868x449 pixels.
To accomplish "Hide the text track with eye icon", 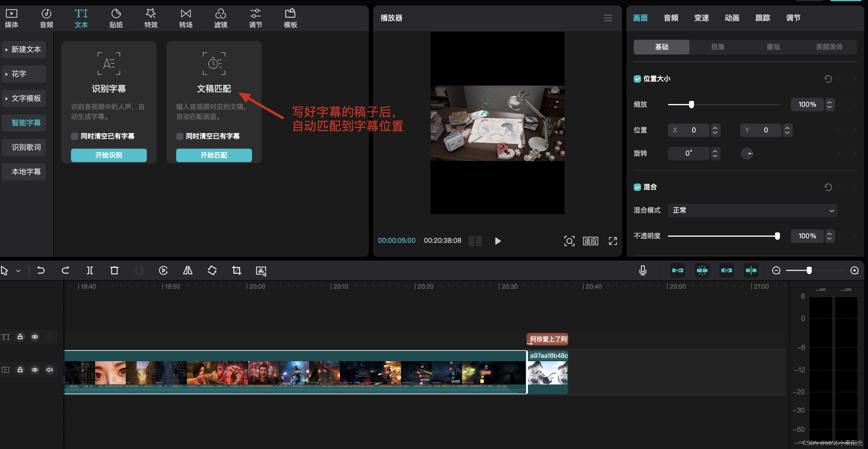I will tap(35, 337).
